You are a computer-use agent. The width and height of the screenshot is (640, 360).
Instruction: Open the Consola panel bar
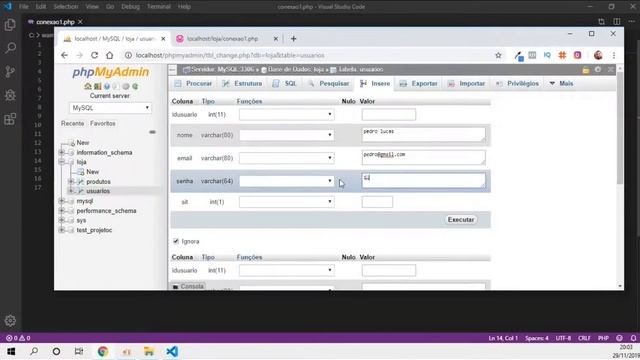point(188,287)
